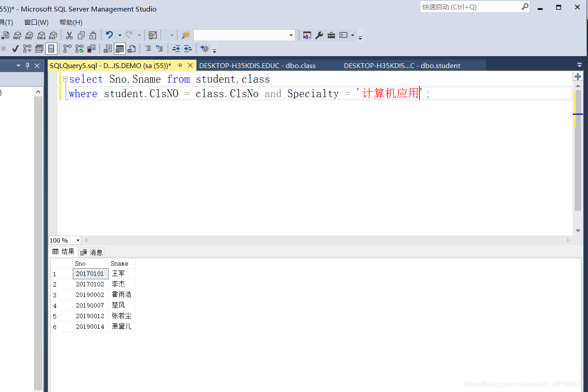Click the DMX query toolbar icon
Image resolution: width=588 pixels, height=392 pixels.
pos(29,35)
